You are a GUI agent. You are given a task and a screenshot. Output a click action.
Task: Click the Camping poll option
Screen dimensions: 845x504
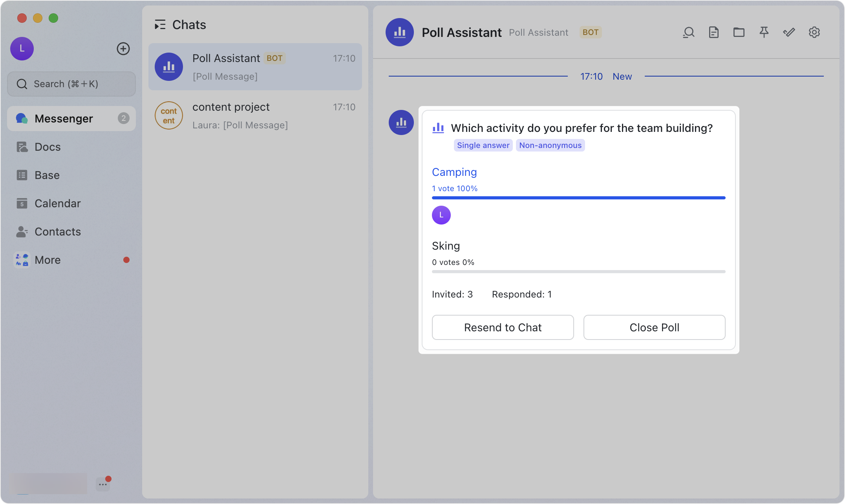point(454,172)
